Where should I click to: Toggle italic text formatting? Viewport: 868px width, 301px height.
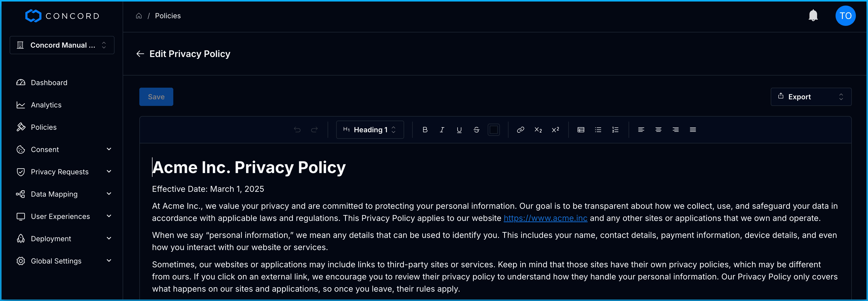442,130
